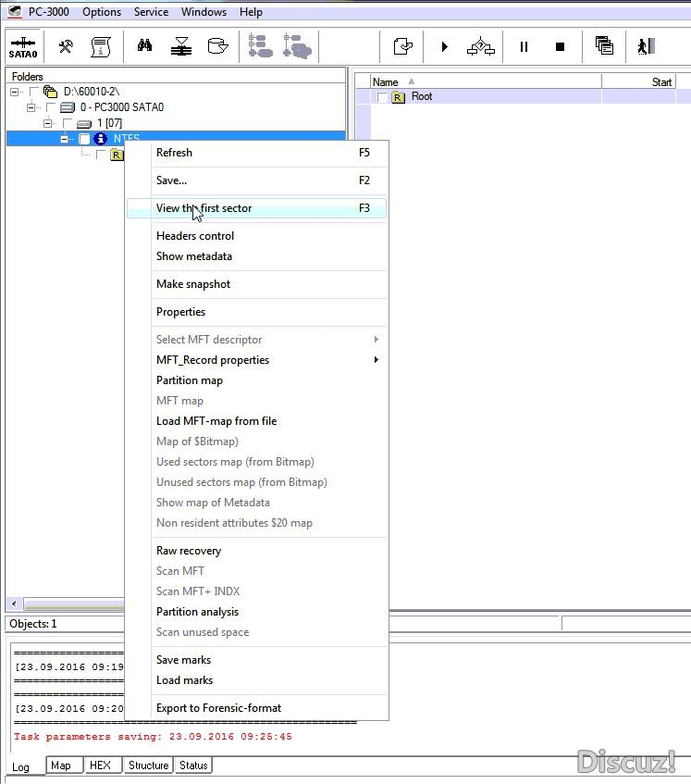Image resolution: width=691 pixels, height=784 pixels.
Task: Click the cascaded windows icon
Action: click(605, 46)
